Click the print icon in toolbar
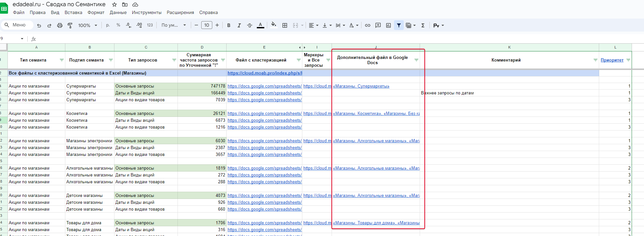This screenshot has width=644, height=236. tap(59, 25)
